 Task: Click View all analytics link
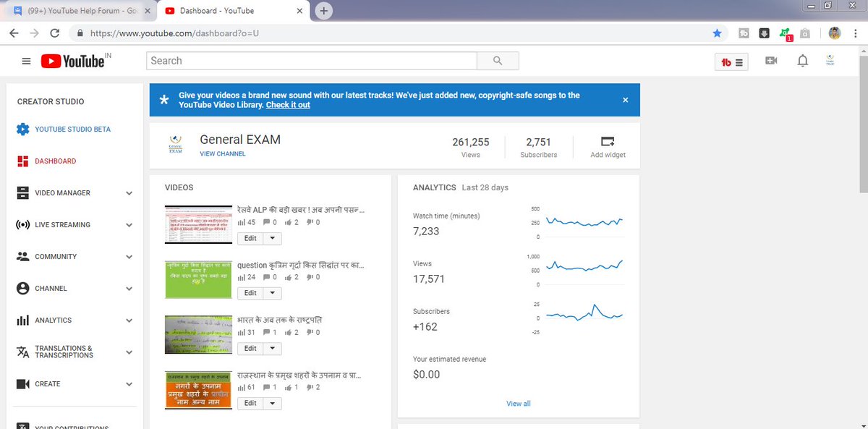(519, 404)
